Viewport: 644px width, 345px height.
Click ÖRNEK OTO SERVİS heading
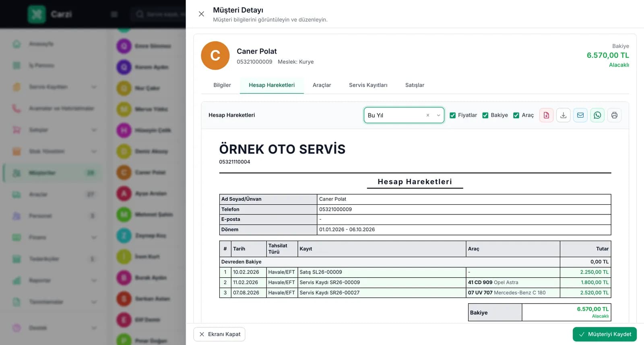click(x=282, y=150)
